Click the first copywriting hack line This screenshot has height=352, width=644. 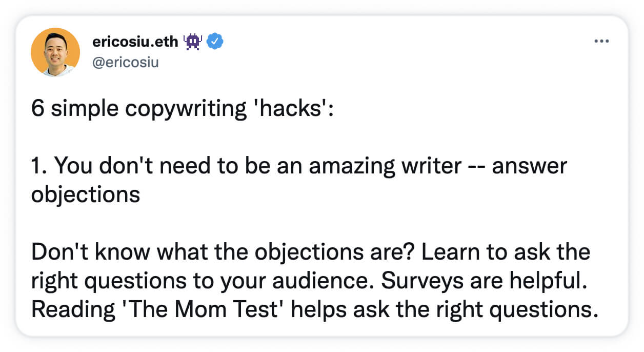[299, 165]
